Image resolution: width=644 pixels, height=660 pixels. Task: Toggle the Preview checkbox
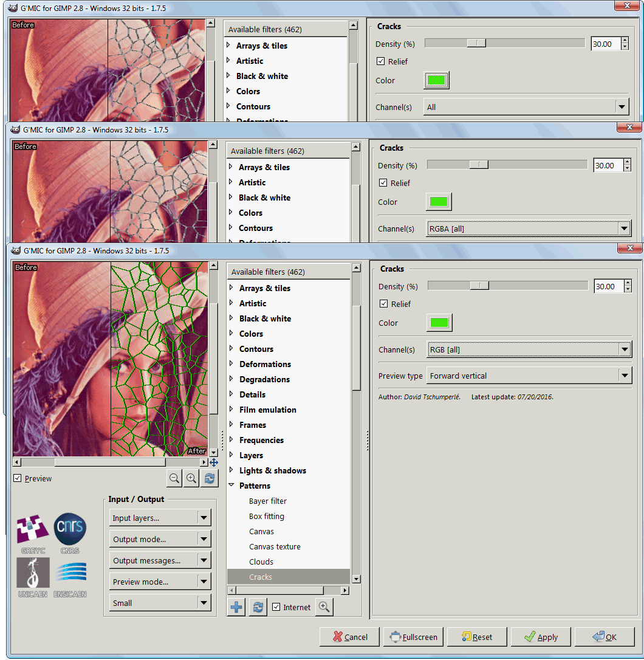[x=17, y=478]
